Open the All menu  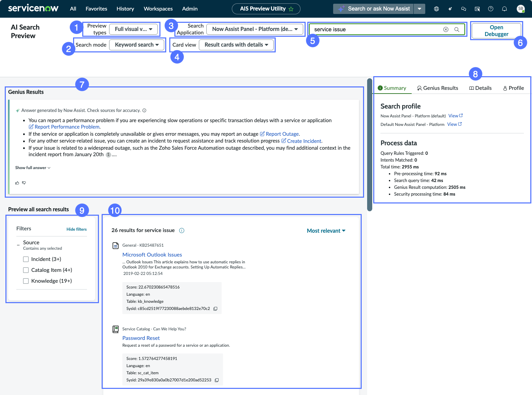(x=73, y=9)
